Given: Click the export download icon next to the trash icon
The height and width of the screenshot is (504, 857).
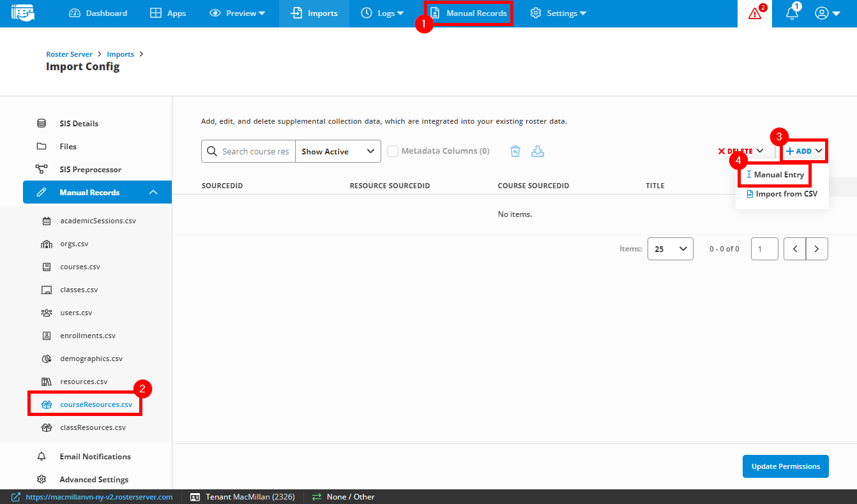Looking at the screenshot, I should pyautogui.click(x=538, y=151).
